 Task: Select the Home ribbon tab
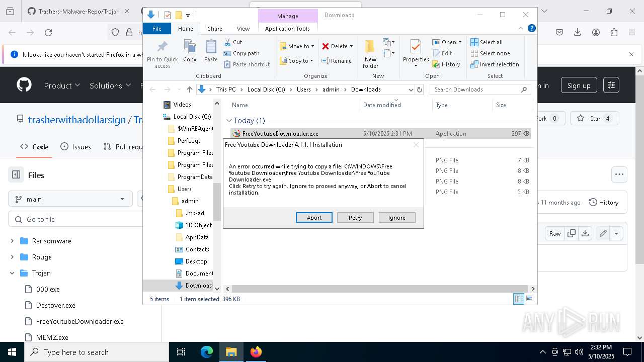tap(185, 29)
